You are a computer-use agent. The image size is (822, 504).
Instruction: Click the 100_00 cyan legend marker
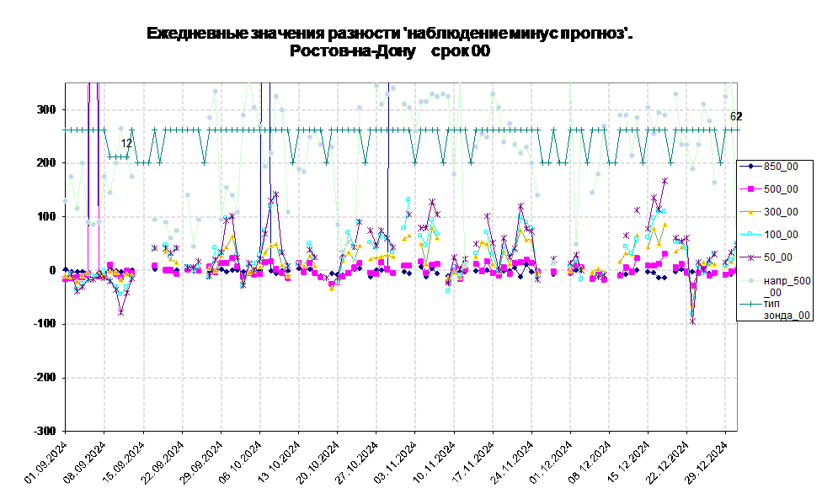click(750, 234)
